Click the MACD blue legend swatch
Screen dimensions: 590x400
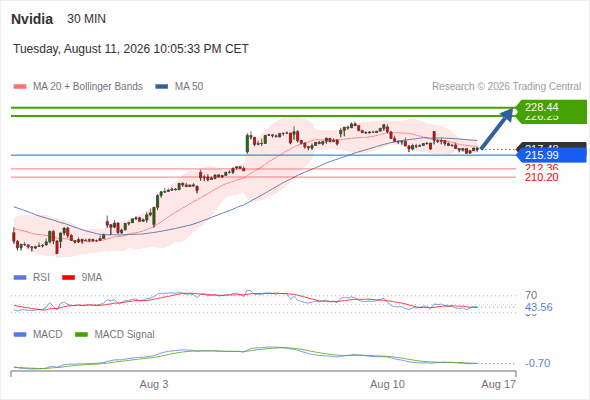click(20, 335)
